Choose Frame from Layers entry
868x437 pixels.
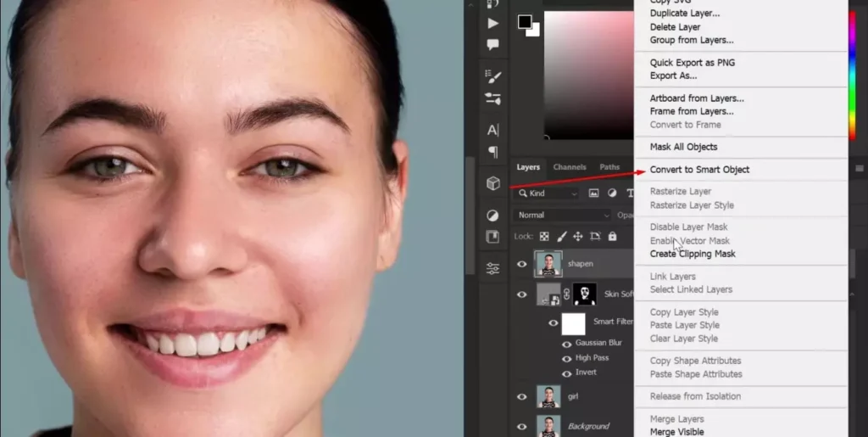[692, 111]
